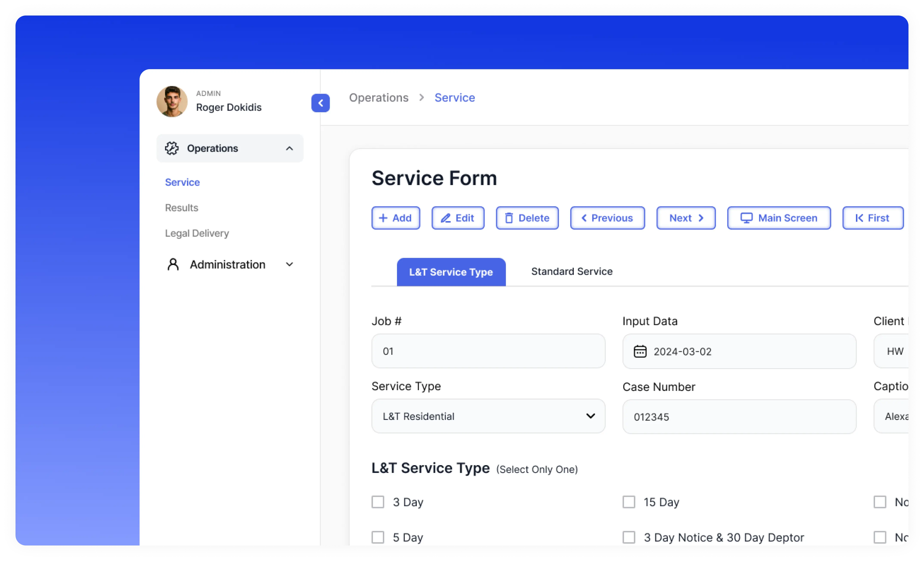Open Results from the sidebar
This screenshot has height=561, width=924.
(182, 207)
